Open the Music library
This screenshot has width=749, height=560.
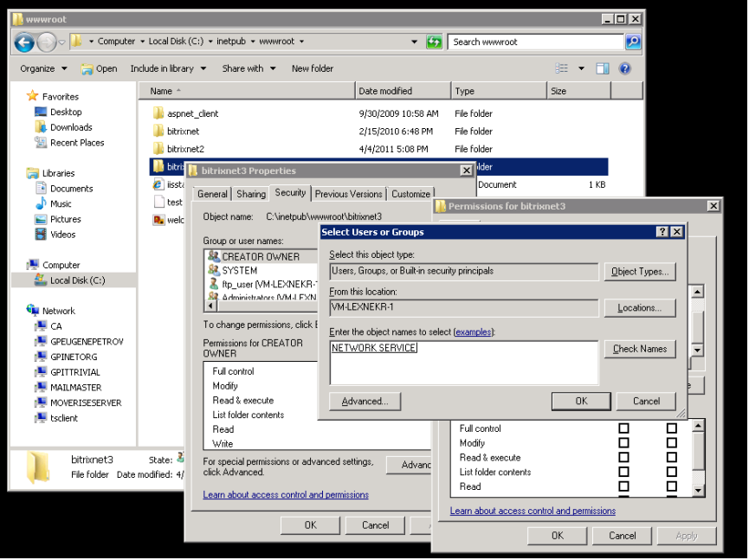(61, 204)
